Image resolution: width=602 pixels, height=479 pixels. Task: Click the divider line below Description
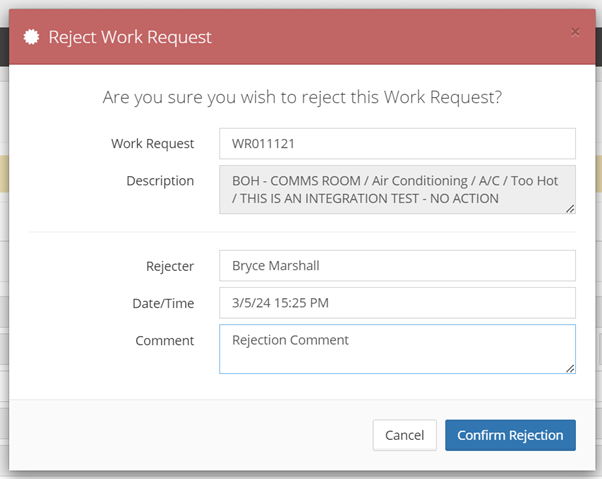pos(302,232)
